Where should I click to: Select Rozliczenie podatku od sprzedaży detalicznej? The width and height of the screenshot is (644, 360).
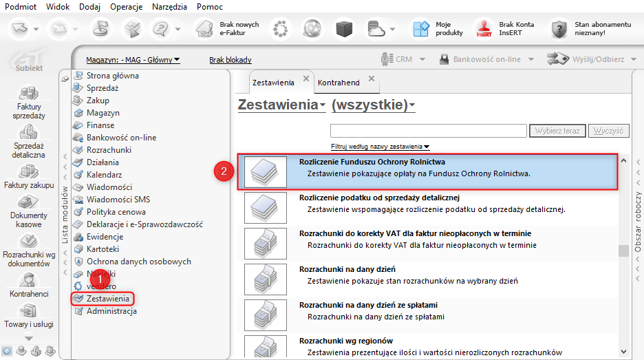tap(427, 208)
